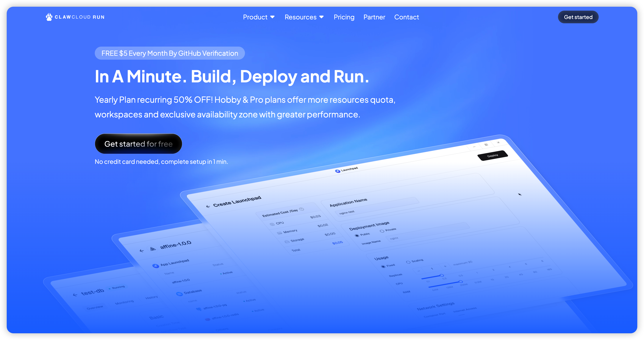This screenshot has height=340, width=644.
Task: Select the Private deployment image radio
Action: coord(382,231)
